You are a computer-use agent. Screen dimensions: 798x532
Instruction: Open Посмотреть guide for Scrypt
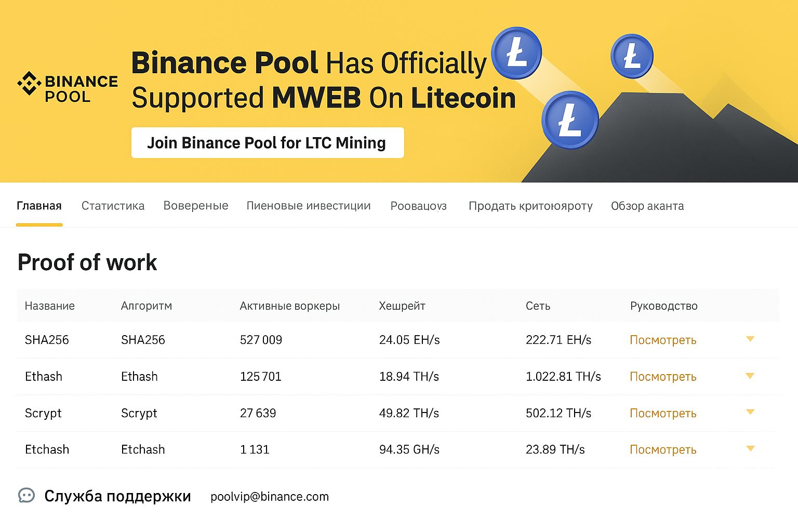663,414
